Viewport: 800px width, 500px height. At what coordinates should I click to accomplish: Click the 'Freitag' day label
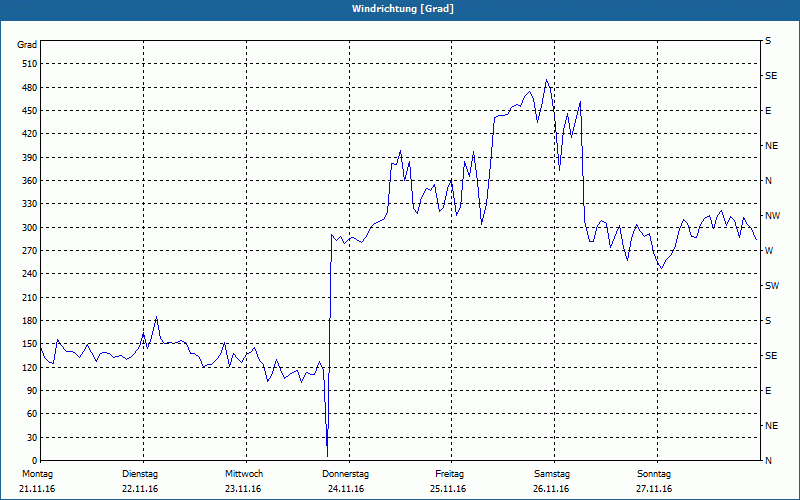[449, 474]
